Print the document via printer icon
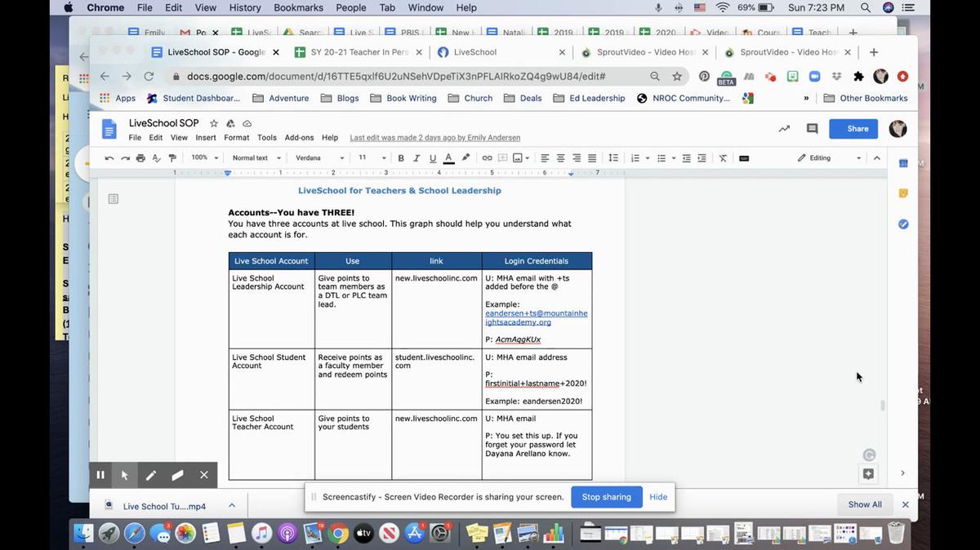The height and width of the screenshot is (550, 980). [x=140, y=158]
